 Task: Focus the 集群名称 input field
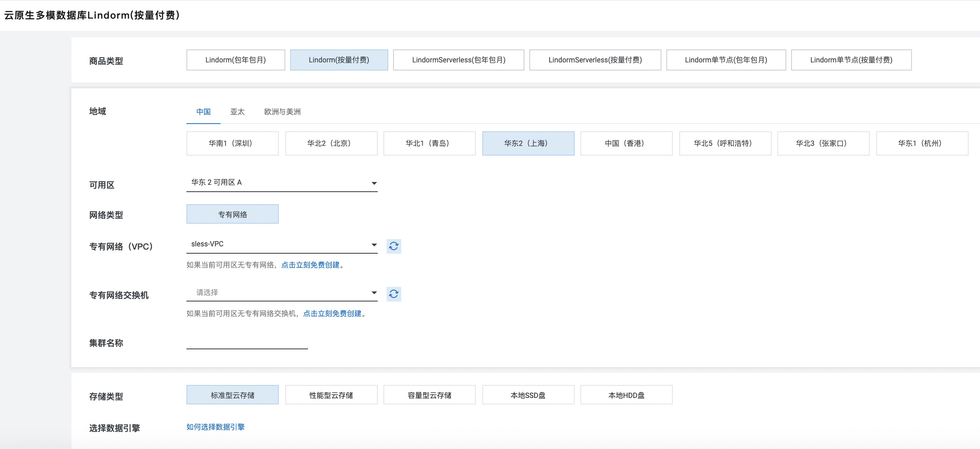247,342
